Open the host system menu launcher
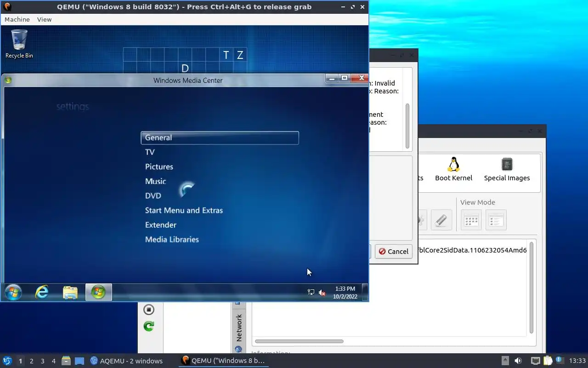The image size is (588, 368). click(7, 361)
